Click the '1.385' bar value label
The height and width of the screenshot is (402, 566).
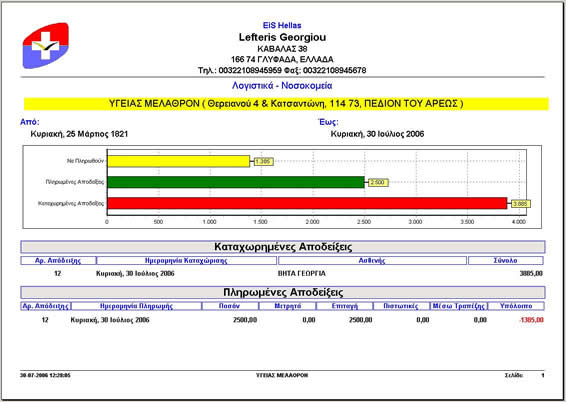click(x=264, y=162)
